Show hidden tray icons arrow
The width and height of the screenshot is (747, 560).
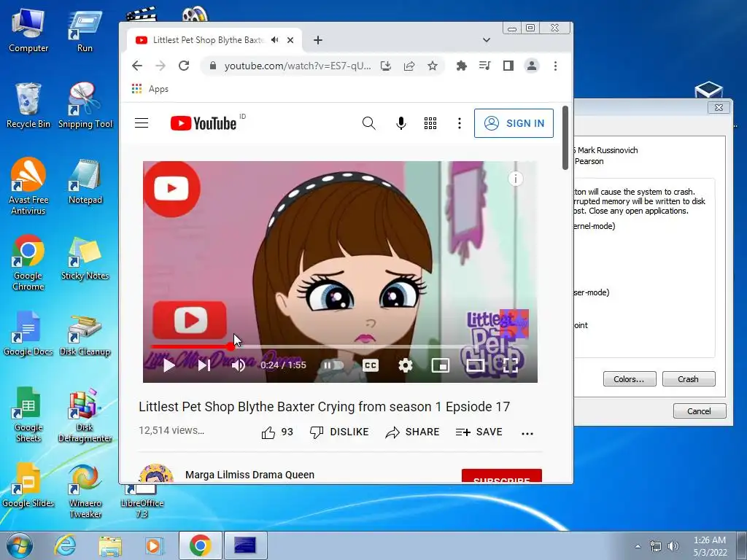(638, 546)
